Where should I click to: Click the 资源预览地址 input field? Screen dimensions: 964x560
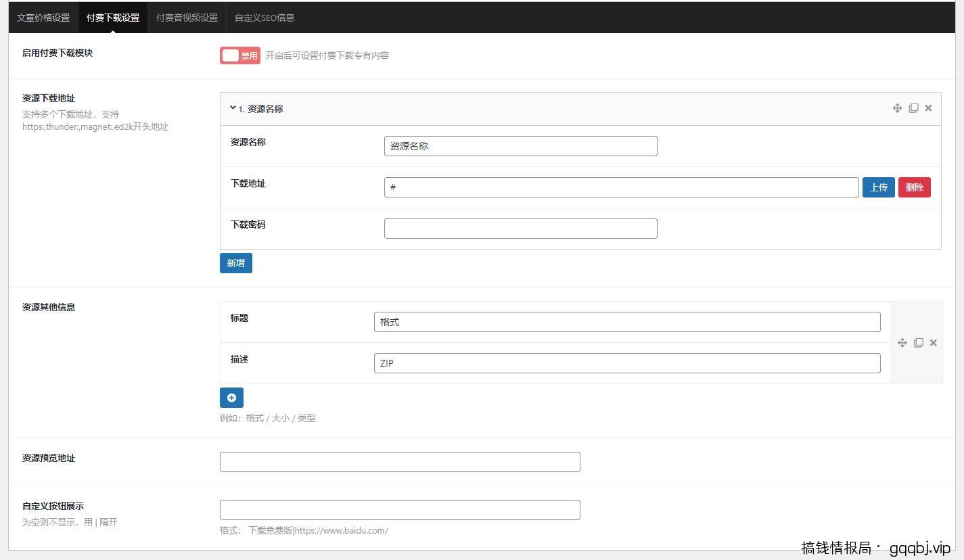pyautogui.click(x=400, y=462)
